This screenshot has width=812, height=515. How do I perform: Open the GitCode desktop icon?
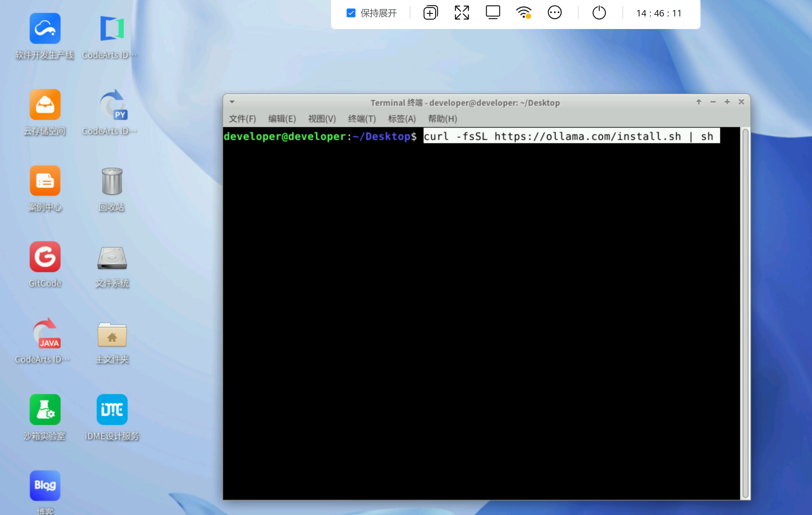(x=45, y=257)
